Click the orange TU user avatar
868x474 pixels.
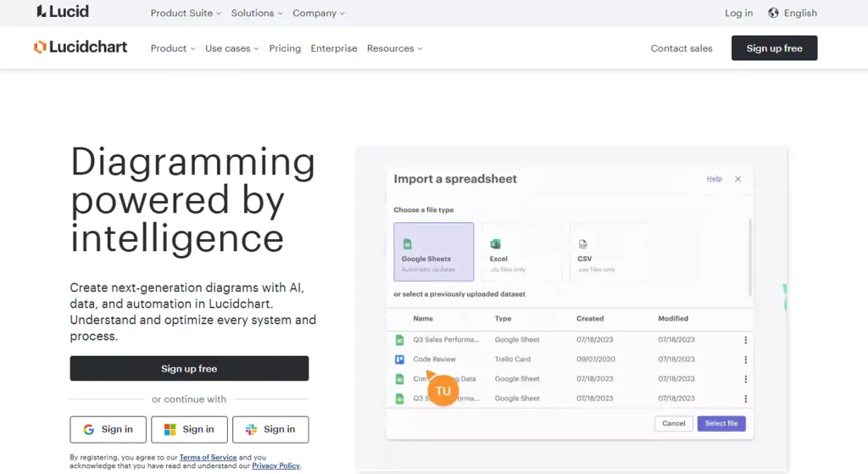pos(442,391)
